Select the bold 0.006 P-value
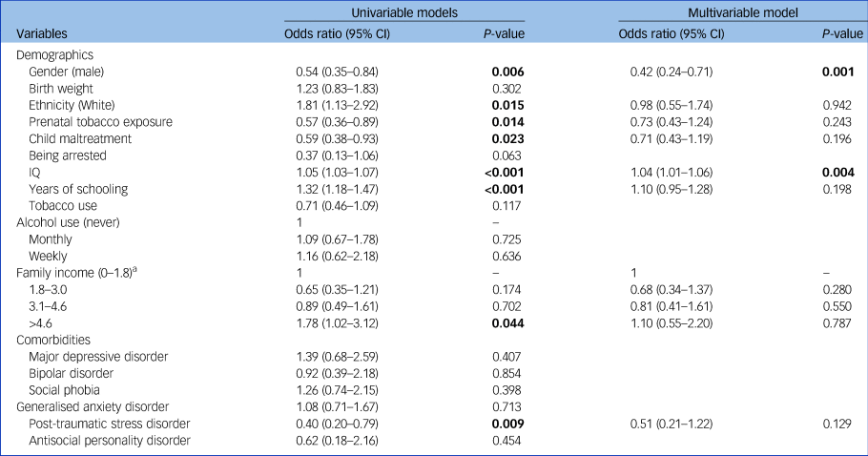The width and height of the screenshot is (868, 456). pos(508,72)
